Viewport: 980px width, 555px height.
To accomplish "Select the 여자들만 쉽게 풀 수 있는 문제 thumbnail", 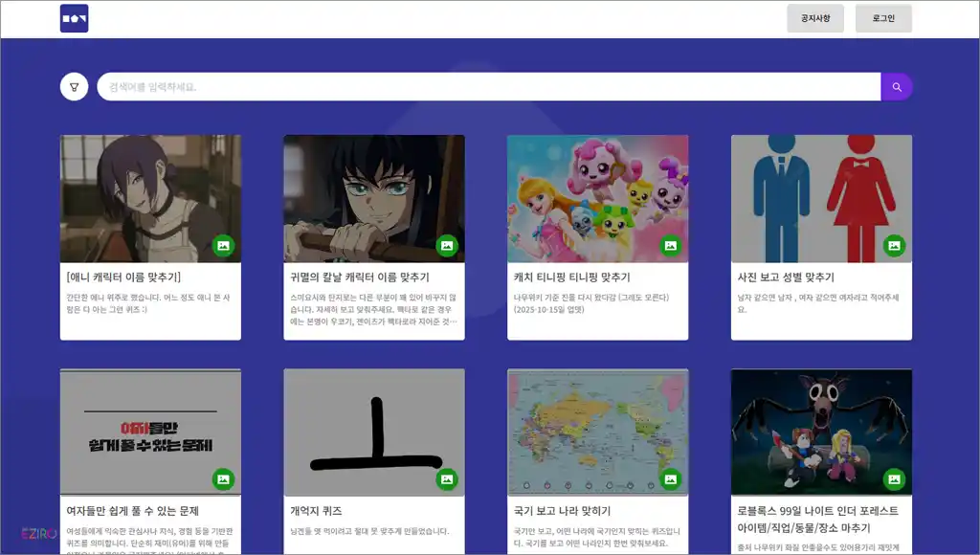I will tap(150, 433).
